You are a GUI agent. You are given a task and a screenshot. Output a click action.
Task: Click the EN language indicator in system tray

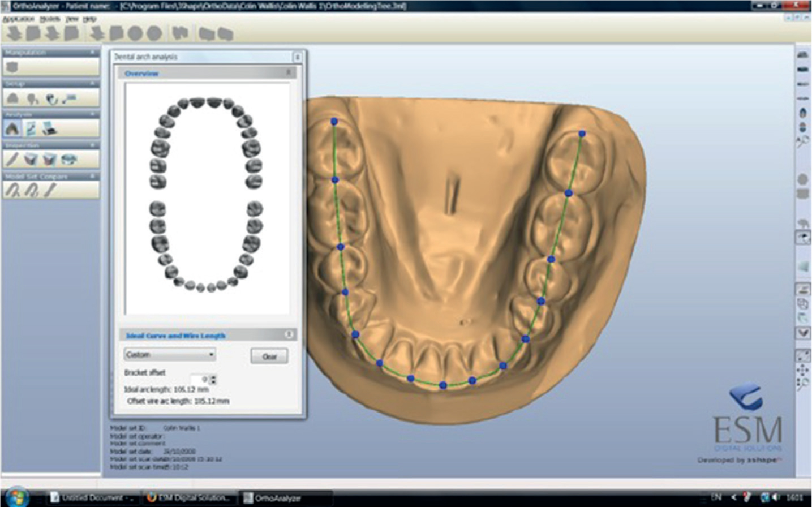(716, 497)
